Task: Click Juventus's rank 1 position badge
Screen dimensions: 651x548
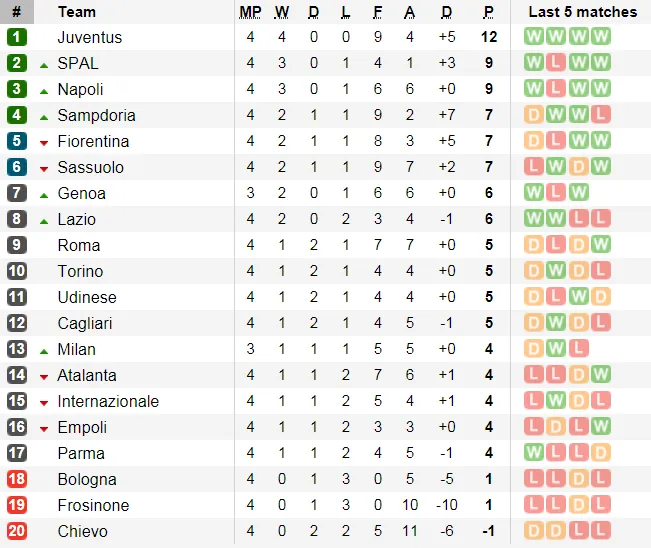Action: 16,37
